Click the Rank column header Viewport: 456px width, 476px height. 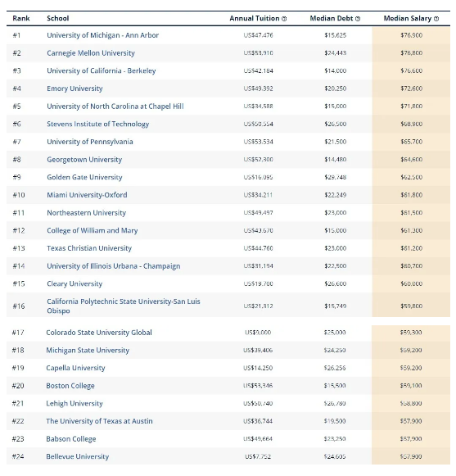click(21, 19)
